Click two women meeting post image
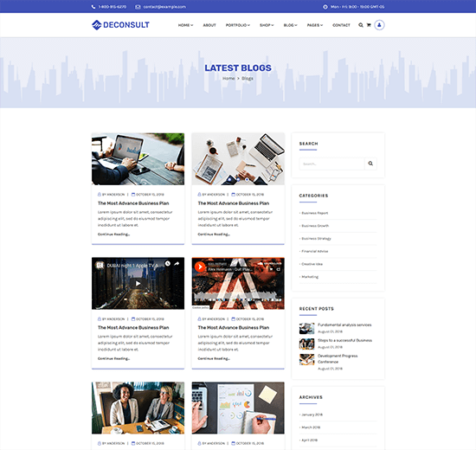 pos(138,408)
